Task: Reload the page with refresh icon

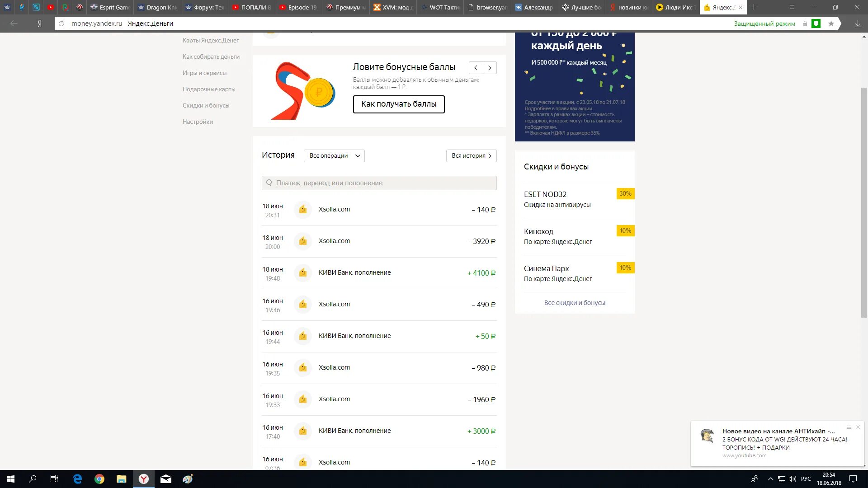Action: tap(61, 23)
